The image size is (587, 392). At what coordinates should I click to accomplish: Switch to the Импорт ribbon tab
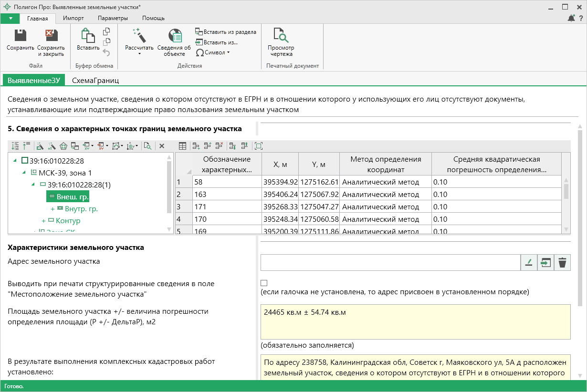click(x=73, y=18)
